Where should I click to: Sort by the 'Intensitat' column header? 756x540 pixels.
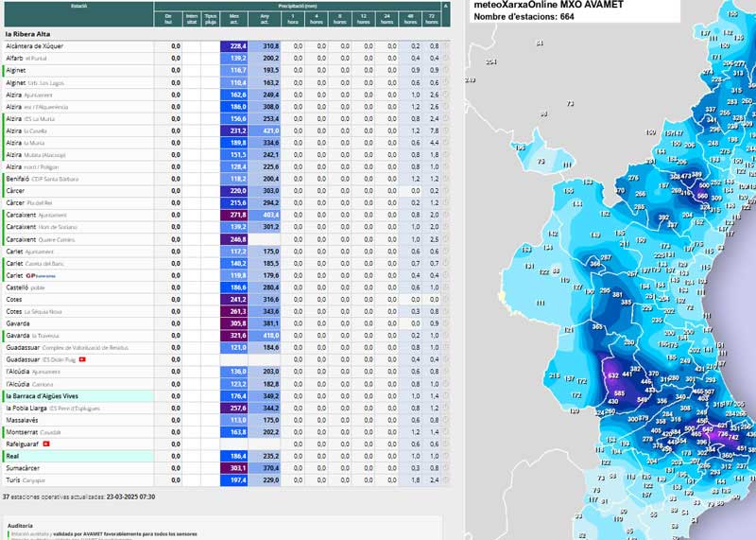click(192, 19)
